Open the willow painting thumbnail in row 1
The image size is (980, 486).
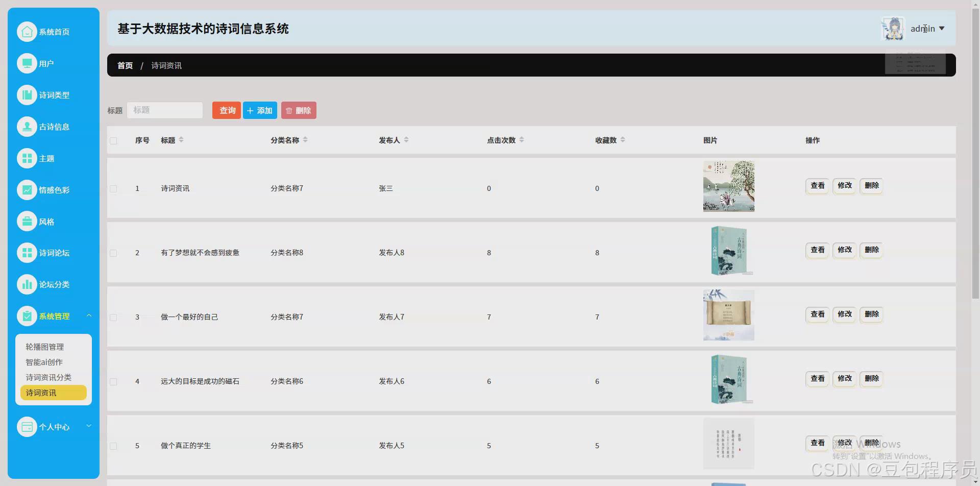[729, 186]
